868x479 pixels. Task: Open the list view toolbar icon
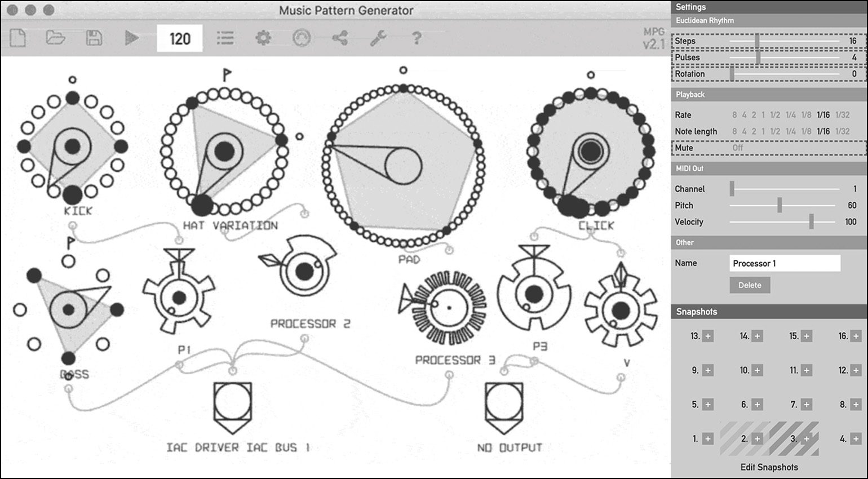[x=225, y=38]
